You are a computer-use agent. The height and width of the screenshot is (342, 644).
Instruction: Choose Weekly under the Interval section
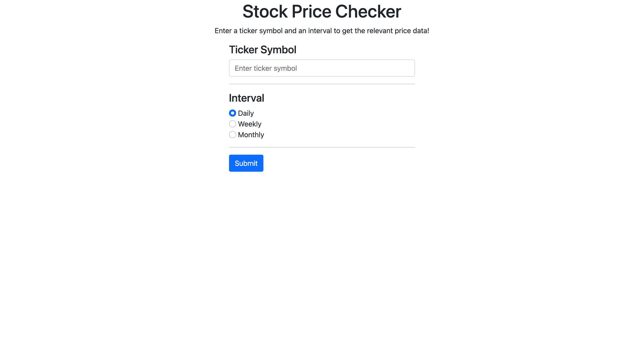[232, 124]
